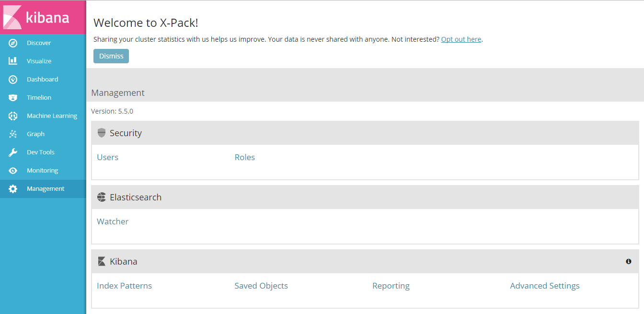Click the Elasticsearch section icon
The height and width of the screenshot is (314, 644).
pyautogui.click(x=101, y=197)
